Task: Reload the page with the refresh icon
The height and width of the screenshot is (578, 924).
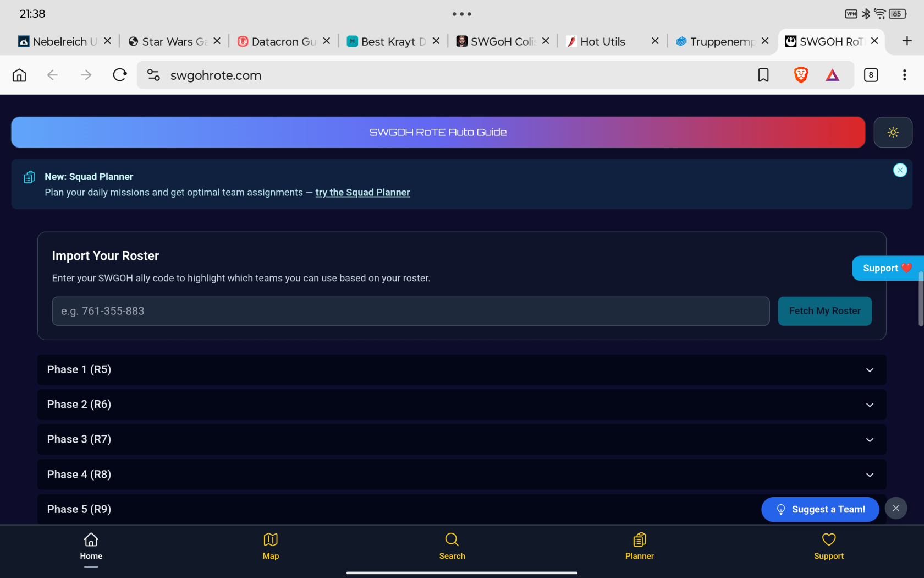Action: tap(120, 75)
